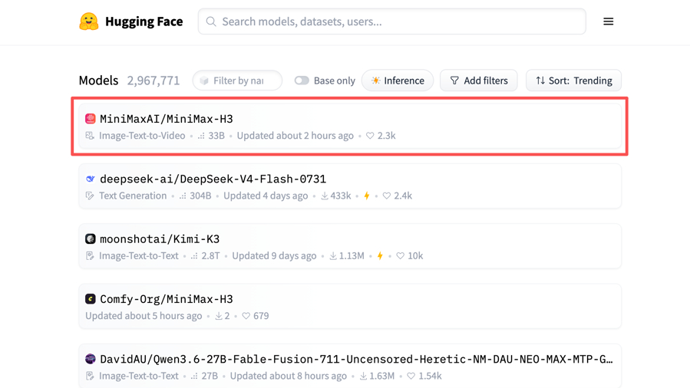690x388 pixels.
Task: Click the search magnifier icon
Action: pos(211,22)
